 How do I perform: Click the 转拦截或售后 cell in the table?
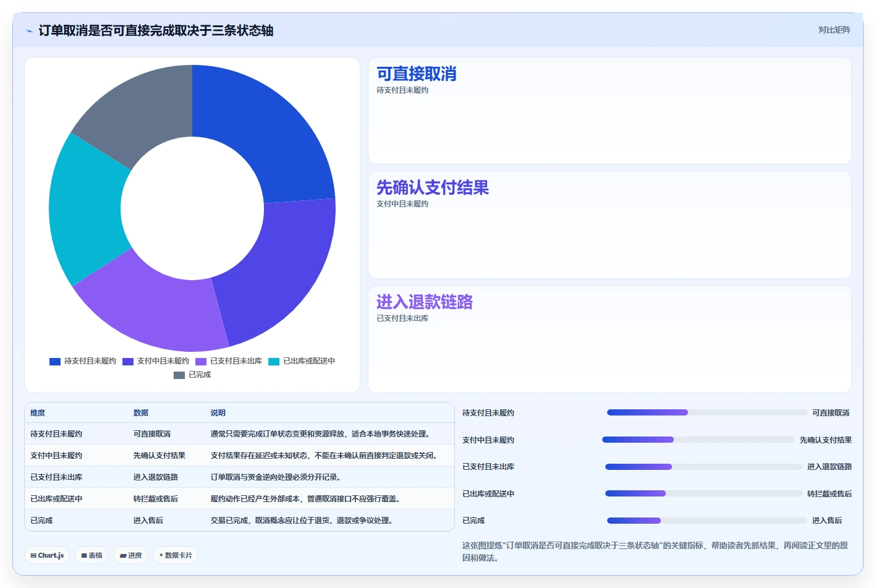[x=156, y=499]
